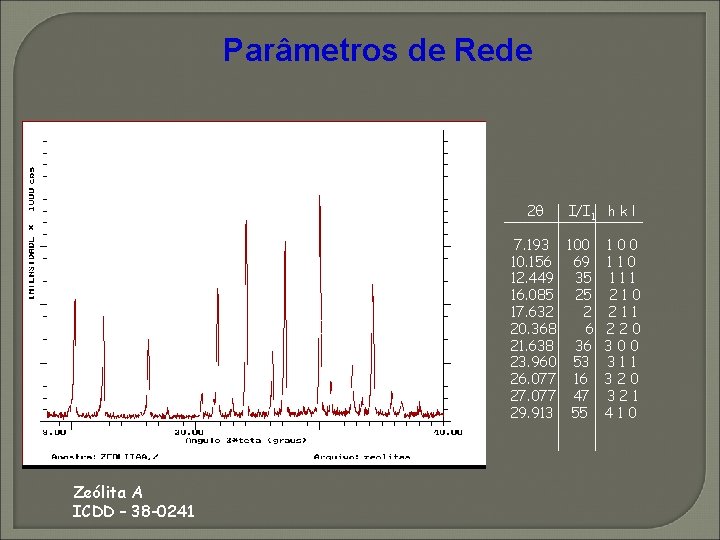Click the chart x-axis label 'Angulo 2*teta (graus)'

246,440
